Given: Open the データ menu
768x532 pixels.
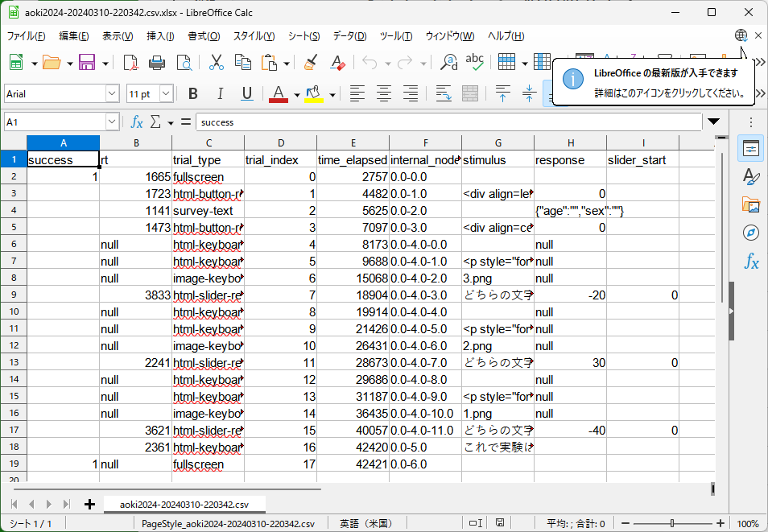Looking at the screenshot, I should (x=349, y=35).
